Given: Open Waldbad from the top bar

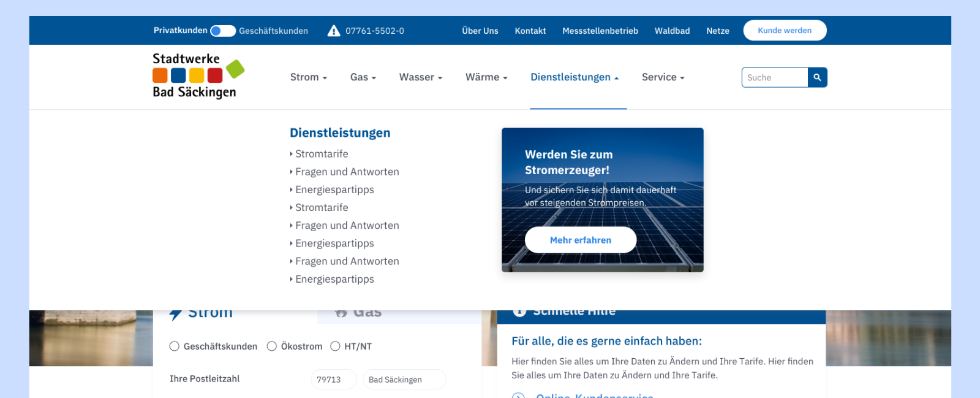Looking at the screenshot, I should coord(672,31).
